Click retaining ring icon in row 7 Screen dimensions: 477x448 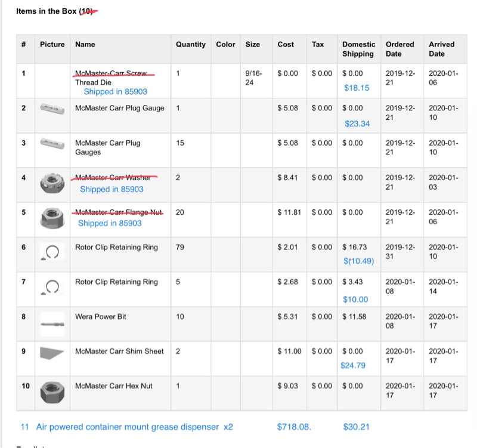pyautogui.click(x=52, y=288)
